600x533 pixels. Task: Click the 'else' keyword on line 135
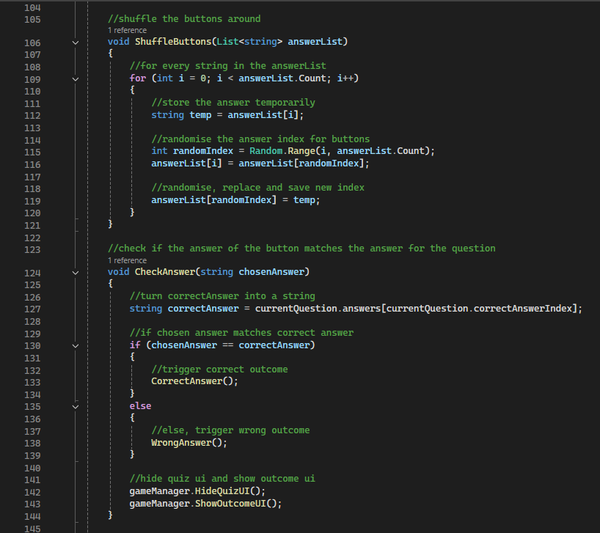point(140,406)
